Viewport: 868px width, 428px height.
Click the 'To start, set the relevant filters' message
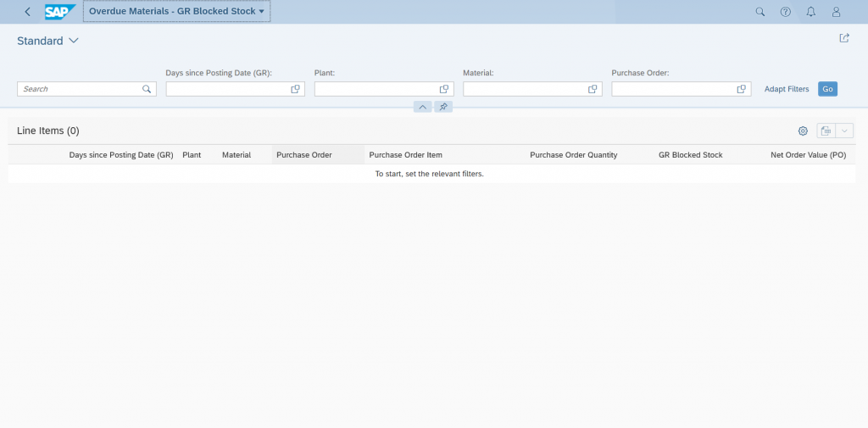(x=430, y=173)
